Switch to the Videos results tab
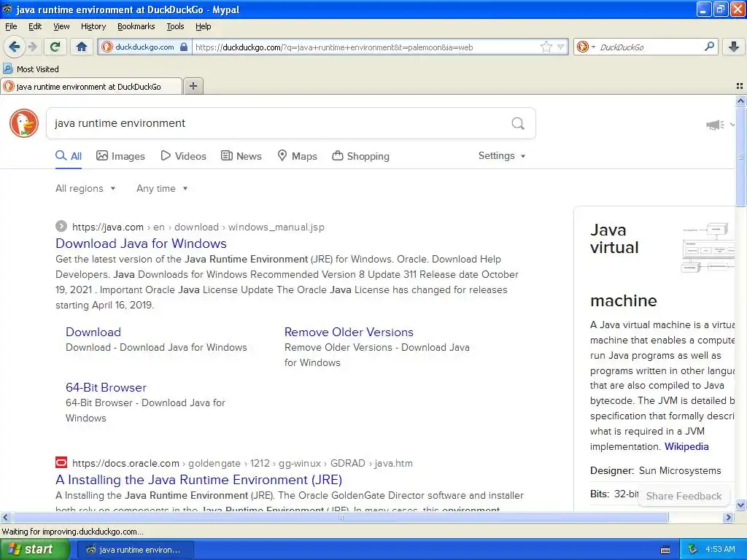 [x=183, y=156]
